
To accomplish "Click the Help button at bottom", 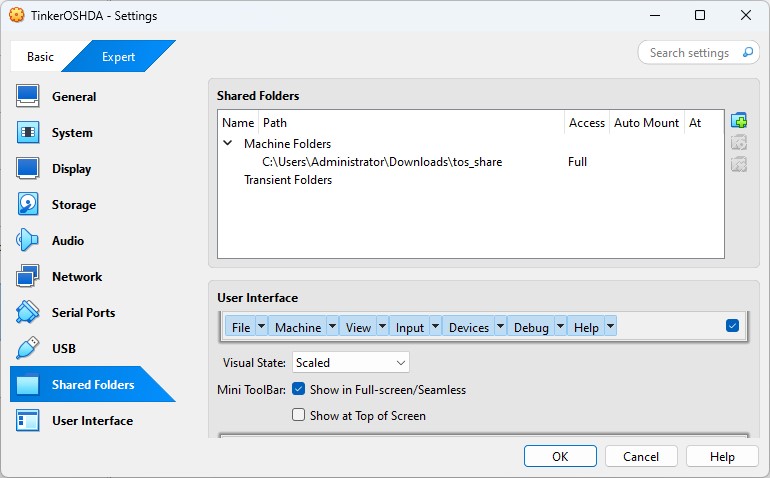I will click(722, 456).
